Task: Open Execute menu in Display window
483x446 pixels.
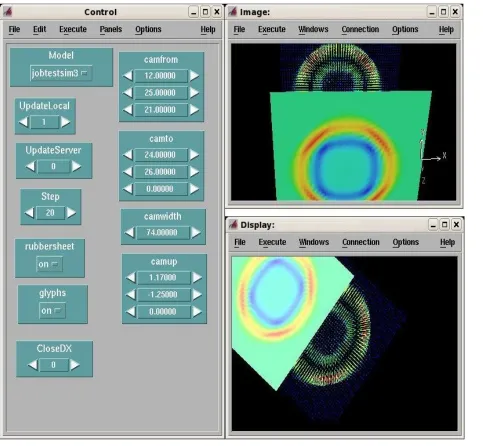Action: tap(272, 242)
